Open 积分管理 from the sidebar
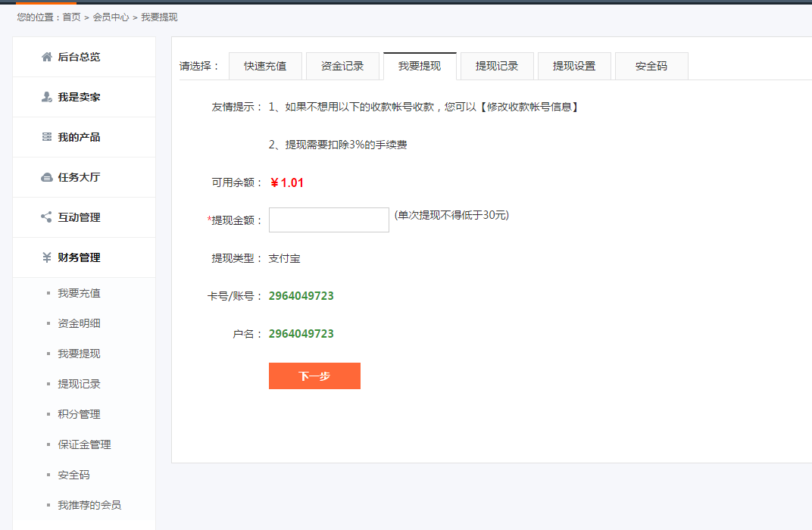Screen dimensions: 812x530 click(78, 414)
